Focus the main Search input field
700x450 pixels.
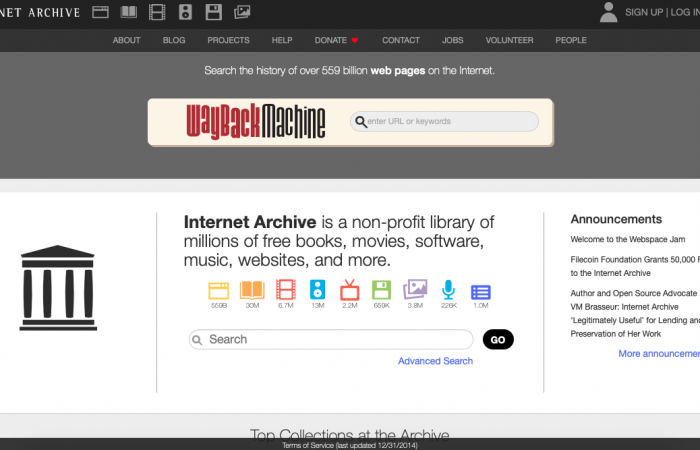331,340
